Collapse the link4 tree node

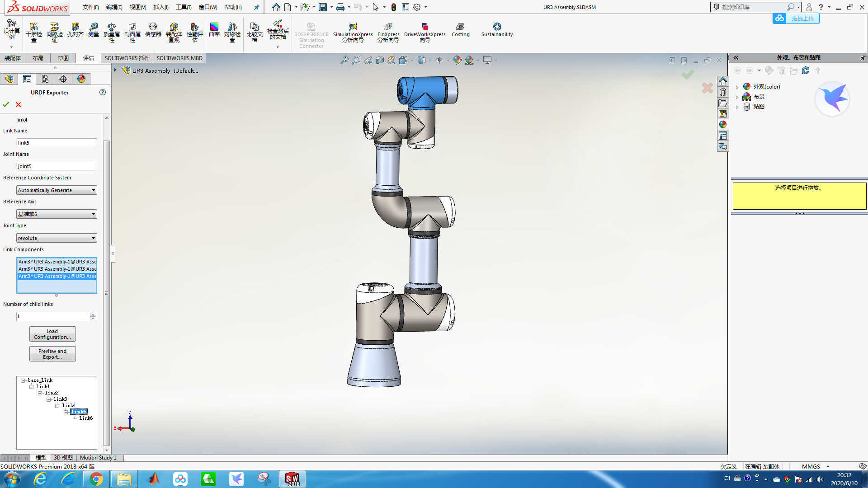(57, 406)
